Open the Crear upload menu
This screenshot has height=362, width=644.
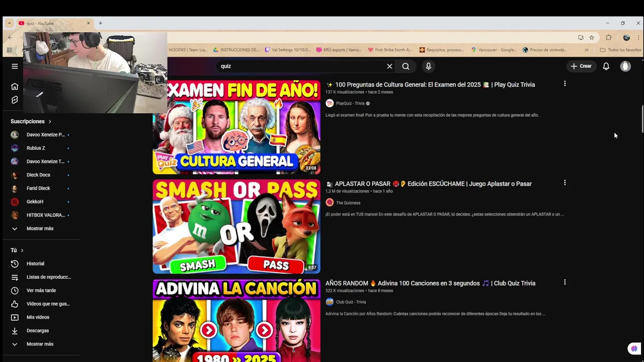pyautogui.click(x=581, y=66)
